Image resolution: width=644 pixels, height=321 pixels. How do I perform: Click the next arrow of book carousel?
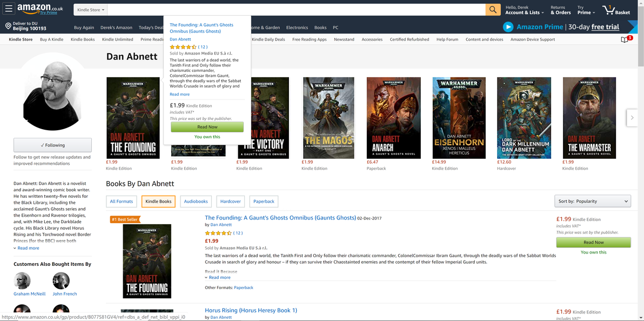coord(632,118)
